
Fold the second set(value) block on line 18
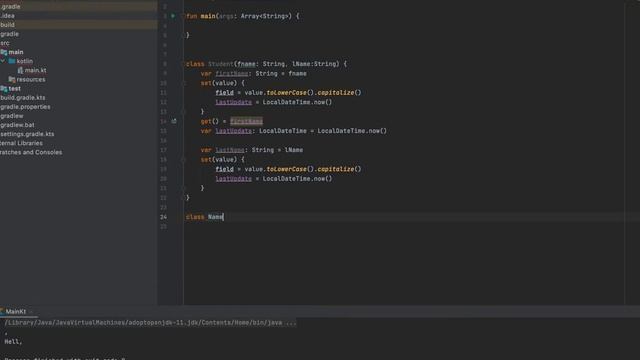183,160
